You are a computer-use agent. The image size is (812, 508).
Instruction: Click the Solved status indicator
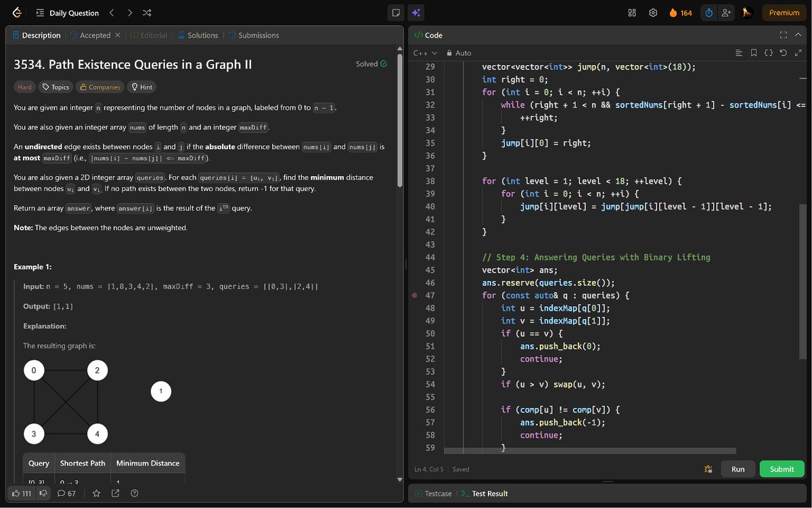[x=371, y=64]
